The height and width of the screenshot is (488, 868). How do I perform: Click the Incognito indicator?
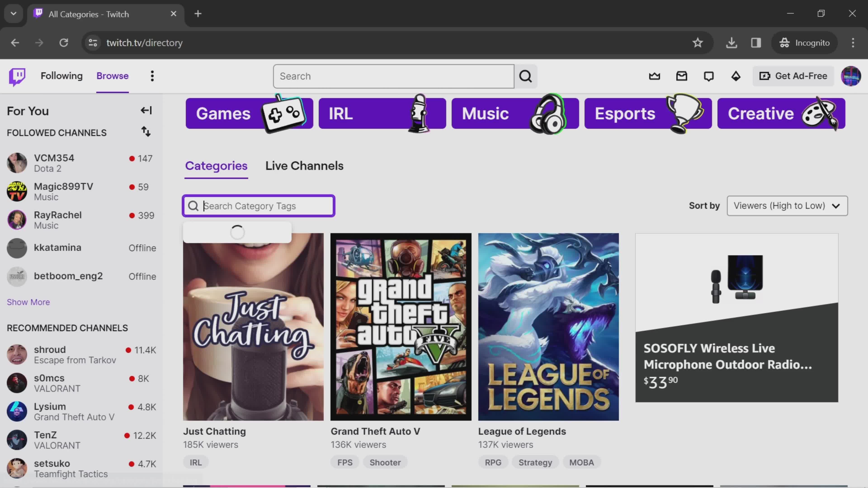pyautogui.click(x=804, y=43)
